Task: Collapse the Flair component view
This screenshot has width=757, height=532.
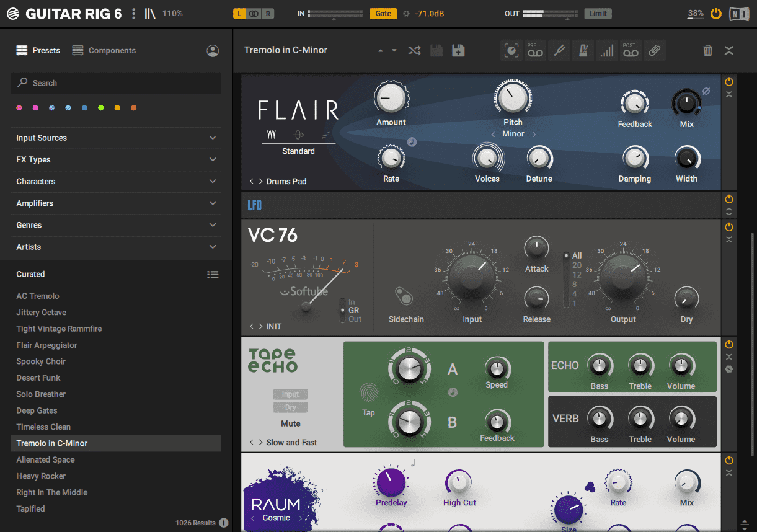Action: point(729,94)
